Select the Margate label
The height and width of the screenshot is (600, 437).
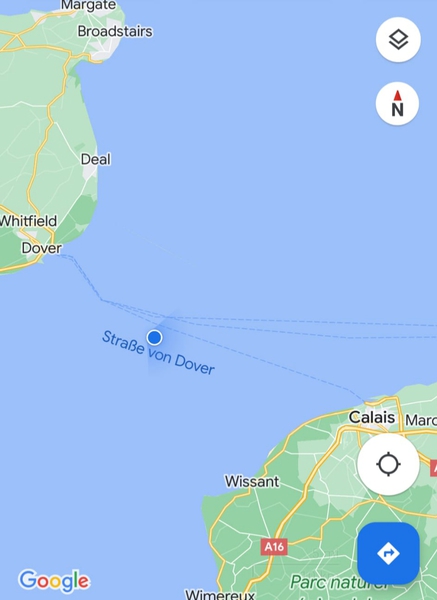[88, 5]
